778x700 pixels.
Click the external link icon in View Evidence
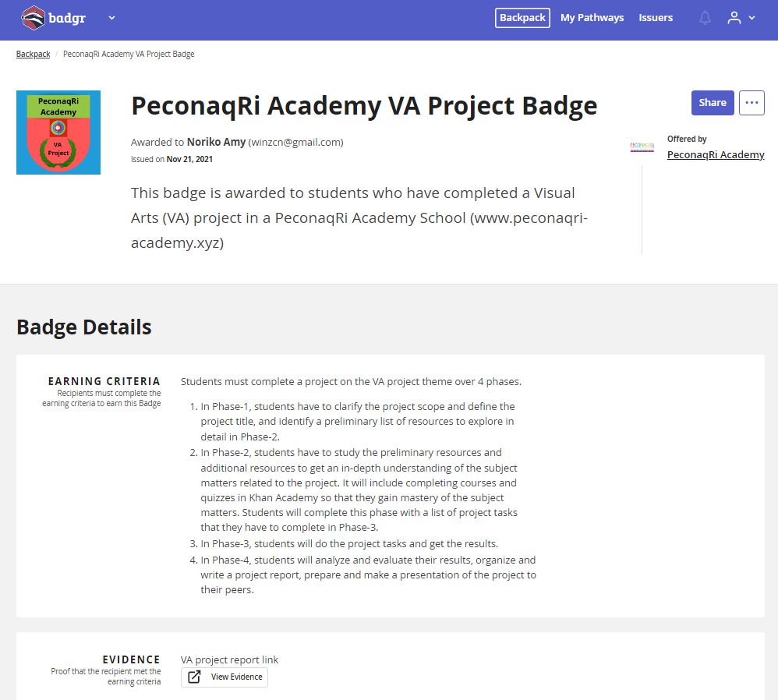coord(195,677)
